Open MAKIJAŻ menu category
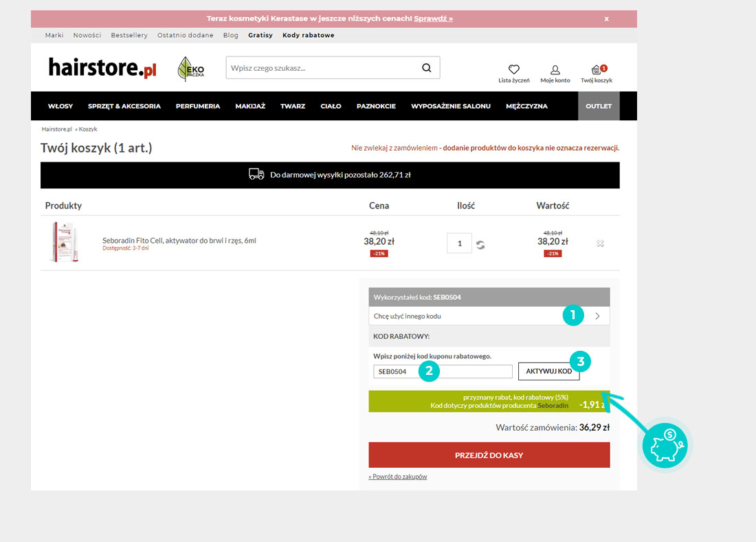The image size is (756, 542). pyautogui.click(x=250, y=106)
